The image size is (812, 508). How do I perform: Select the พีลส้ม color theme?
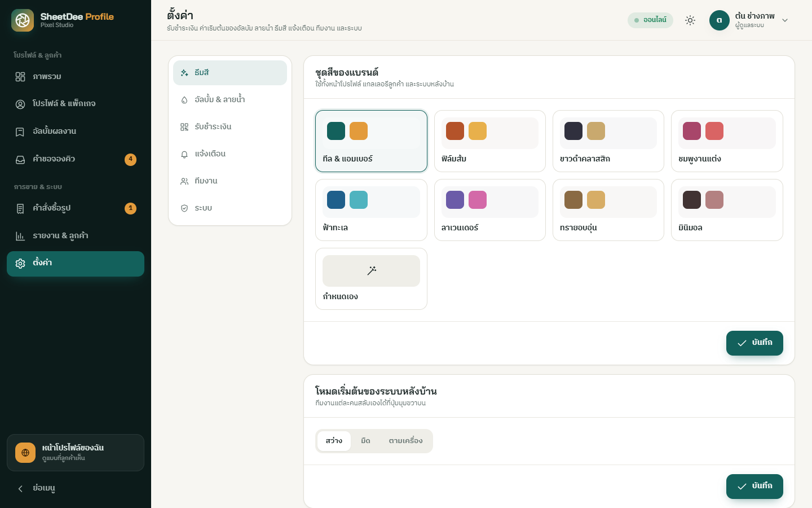pos(489,141)
